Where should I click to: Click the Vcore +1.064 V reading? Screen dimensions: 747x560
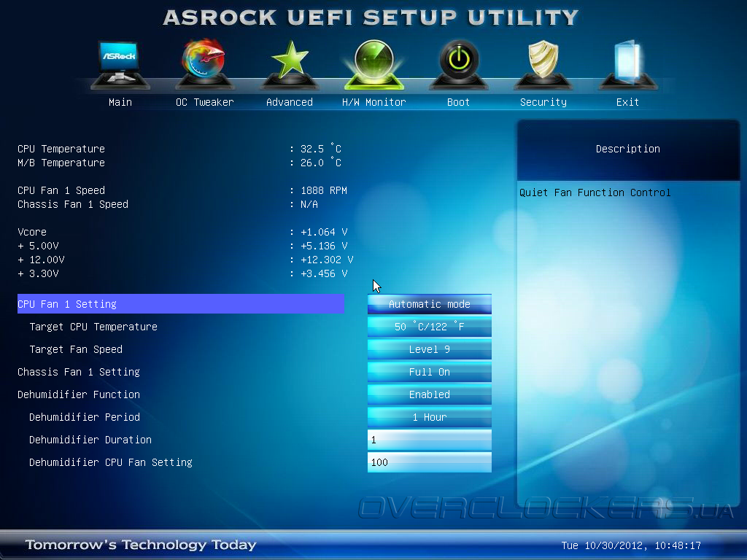tap(324, 232)
